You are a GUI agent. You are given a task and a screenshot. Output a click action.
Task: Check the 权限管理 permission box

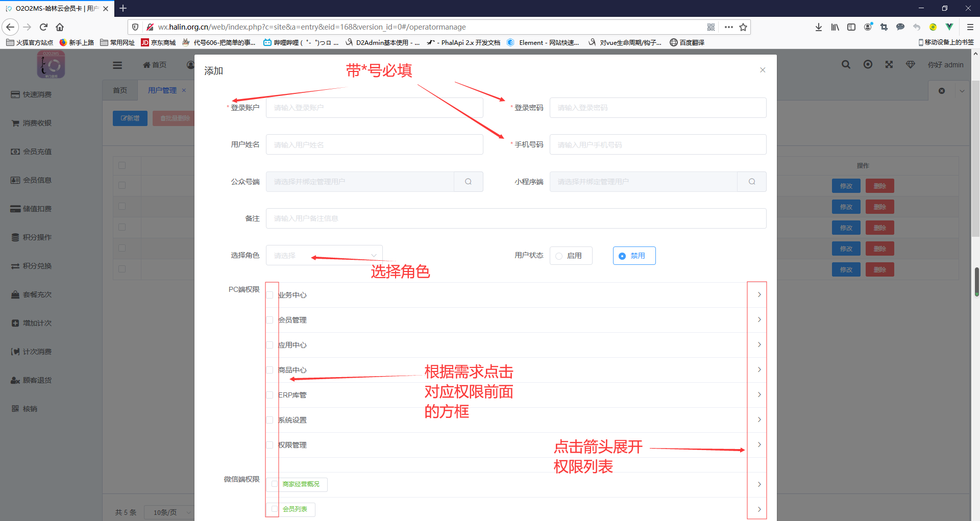click(x=270, y=445)
